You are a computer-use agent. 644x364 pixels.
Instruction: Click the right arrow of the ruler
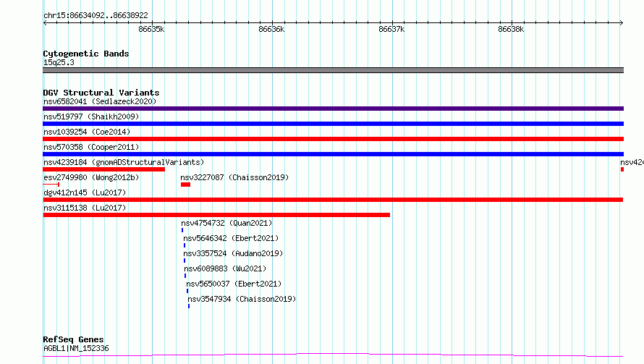pyautogui.click(x=621, y=23)
